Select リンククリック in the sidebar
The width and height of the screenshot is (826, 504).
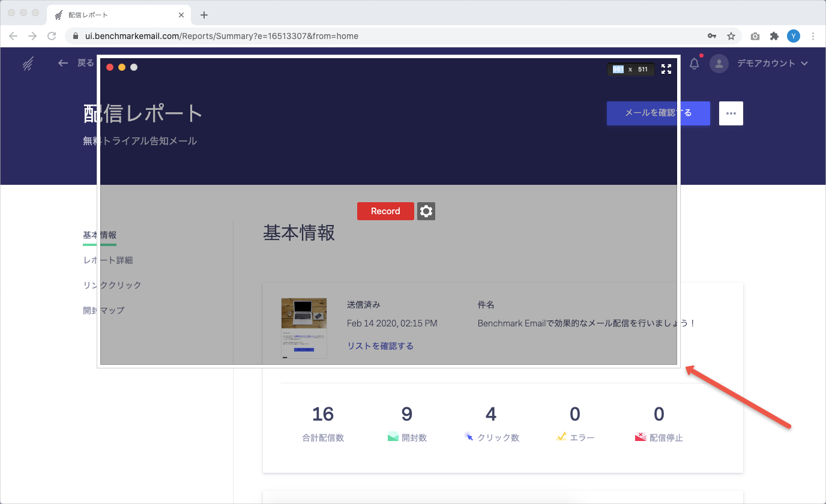(x=112, y=285)
